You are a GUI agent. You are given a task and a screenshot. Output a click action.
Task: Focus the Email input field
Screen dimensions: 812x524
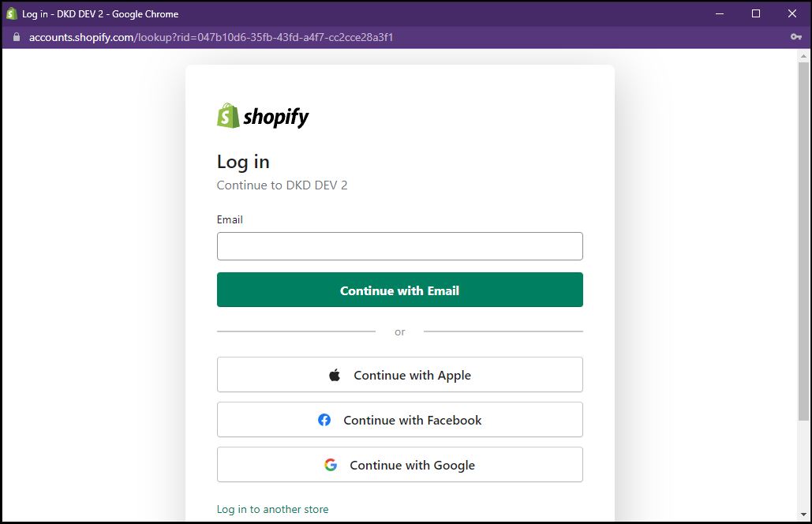pyautogui.click(x=400, y=246)
